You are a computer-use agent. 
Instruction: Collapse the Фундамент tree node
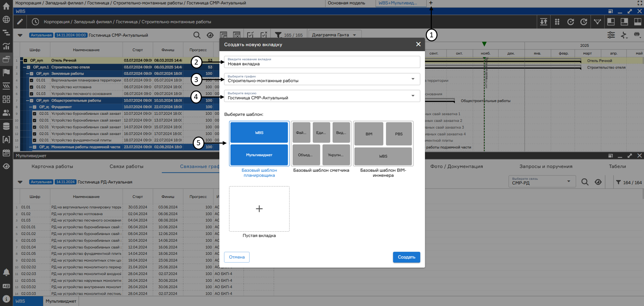coord(31,107)
